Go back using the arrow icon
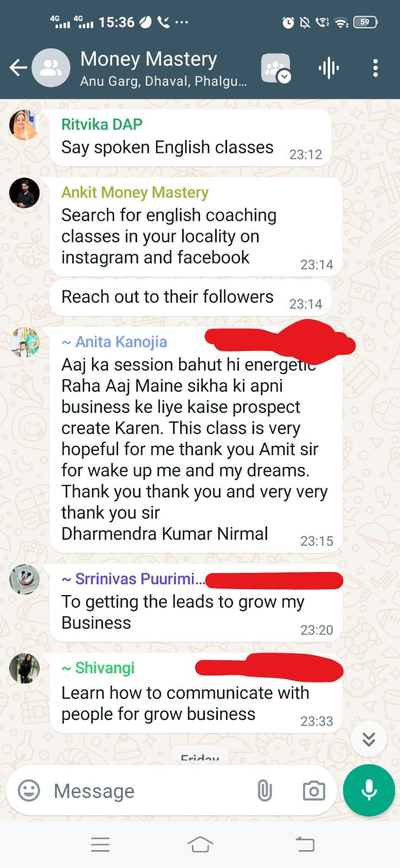 pyautogui.click(x=18, y=68)
